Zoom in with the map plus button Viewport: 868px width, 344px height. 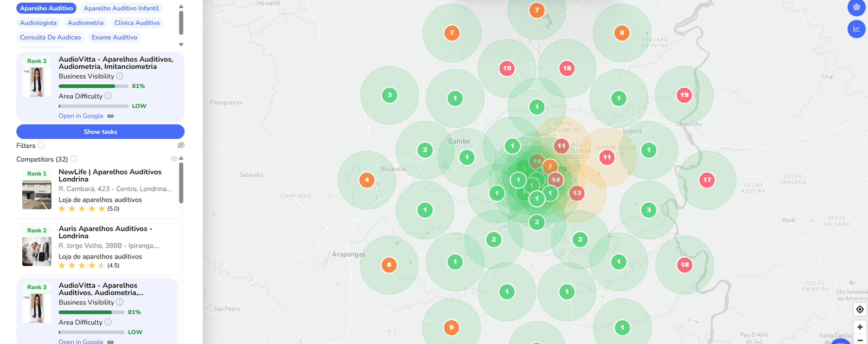click(x=860, y=327)
